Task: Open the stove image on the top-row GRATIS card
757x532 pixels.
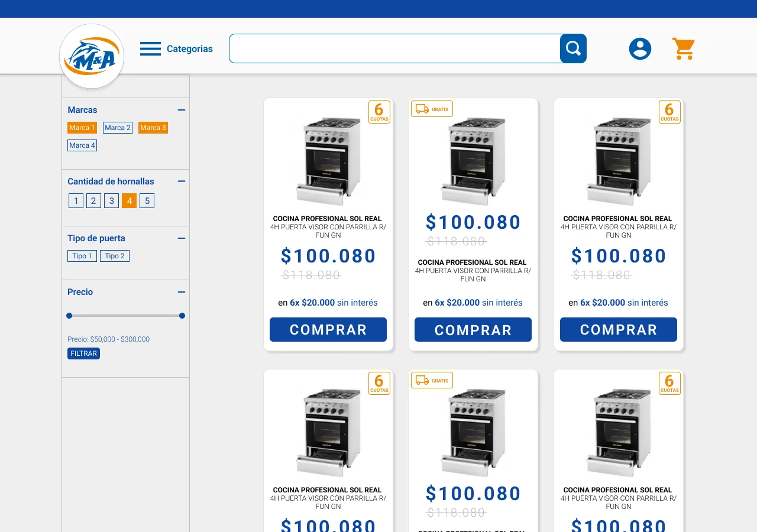Action: 473,161
